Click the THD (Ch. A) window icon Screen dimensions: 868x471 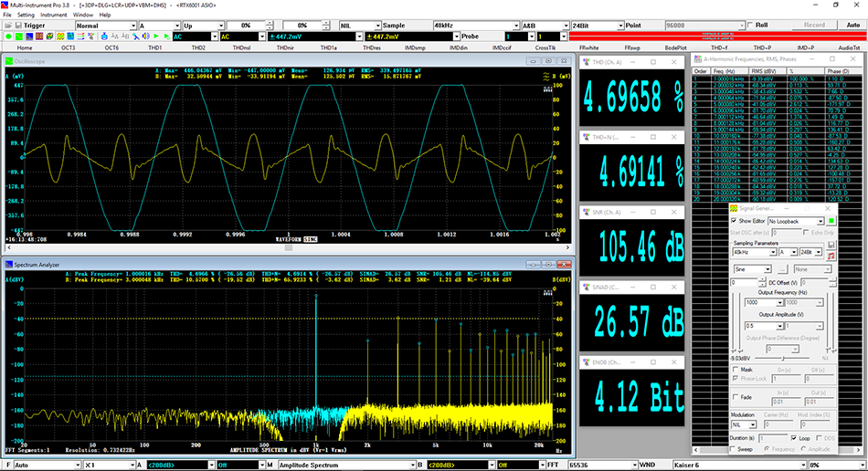pyautogui.click(x=587, y=62)
